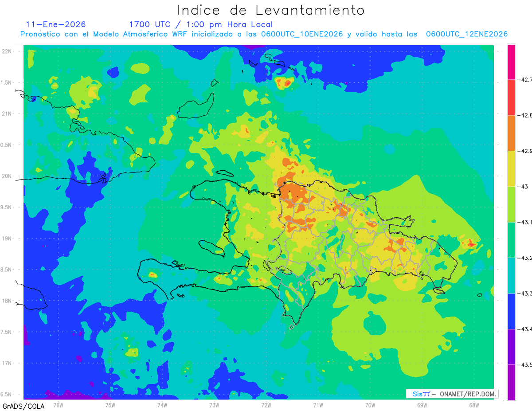Click the color bar value "-43.4"
Viewport: 532px width, 411px height.
click(x=525, y=329)
